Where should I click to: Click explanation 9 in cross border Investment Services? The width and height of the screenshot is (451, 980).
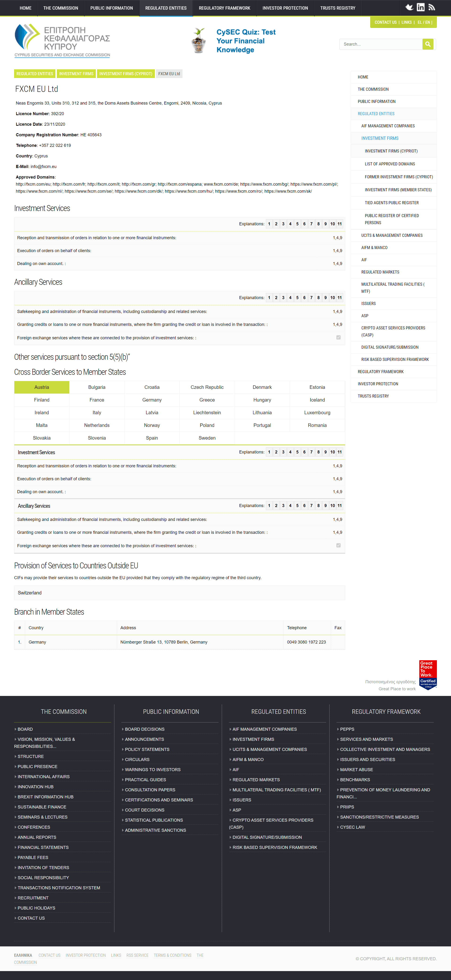pyautogui.click(x=326, y=452)
